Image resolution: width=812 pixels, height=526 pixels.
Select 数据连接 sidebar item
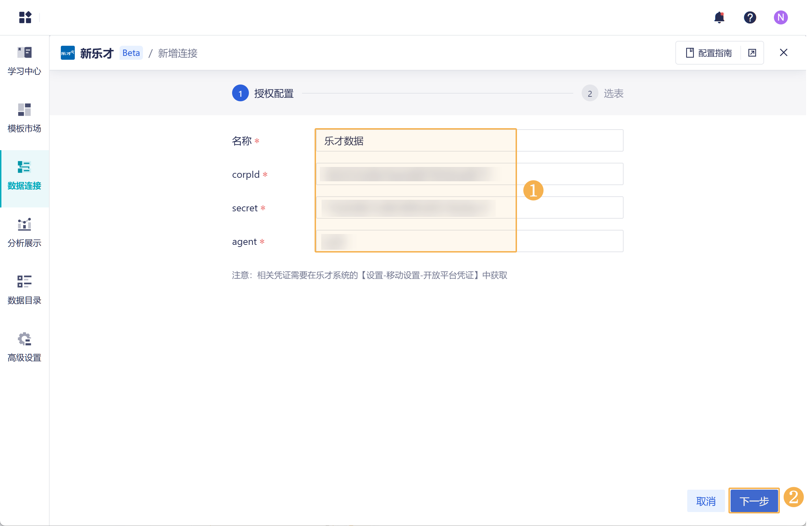(x=24, y=176)
